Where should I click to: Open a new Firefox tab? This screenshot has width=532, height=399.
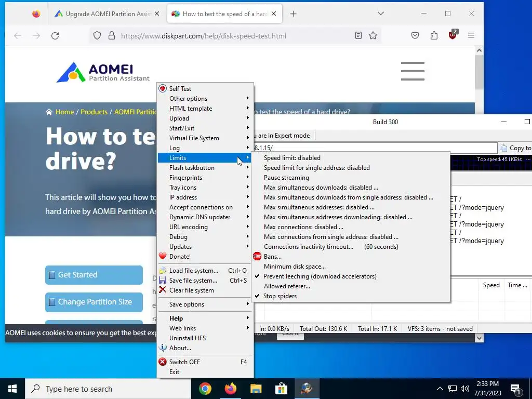[293, 14]
